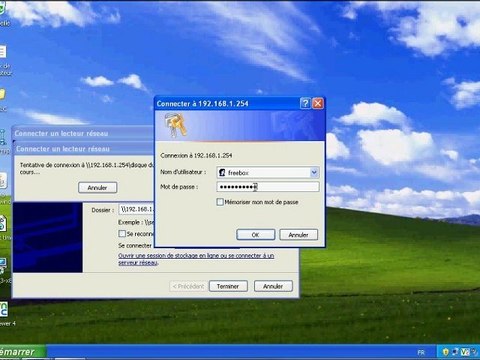Screen dimensions: 480x360
Task: Open the démarrer Start menu
Action: pos(22,352)
